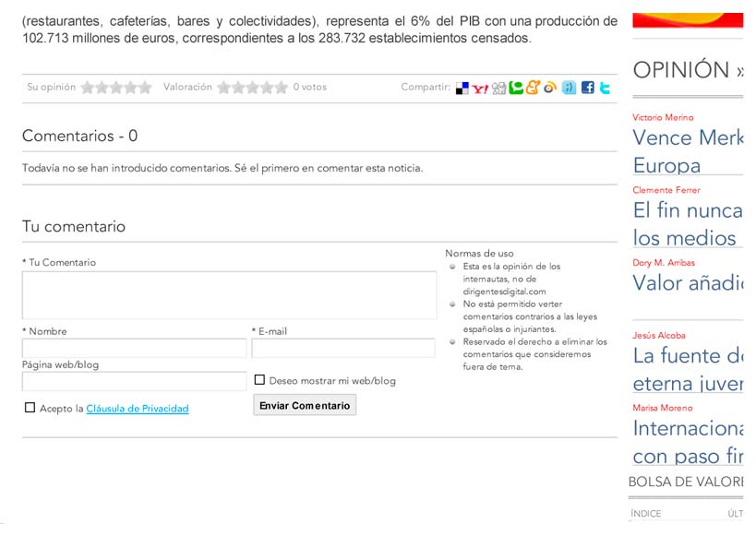Give five stars under Su opinión
756x536 pixels.
(145, 88)
